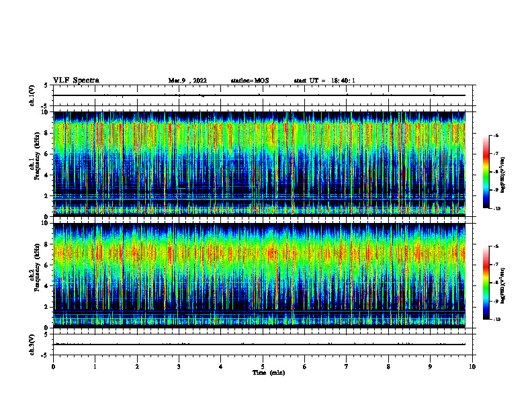Click time axis tick label "4"

pyautogui.click(x=221, y=367)
